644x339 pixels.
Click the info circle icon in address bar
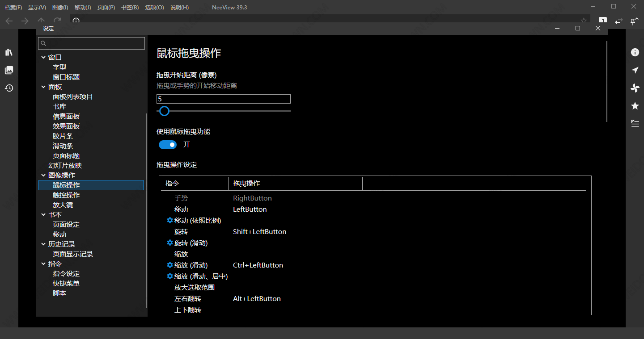[76, 21]
